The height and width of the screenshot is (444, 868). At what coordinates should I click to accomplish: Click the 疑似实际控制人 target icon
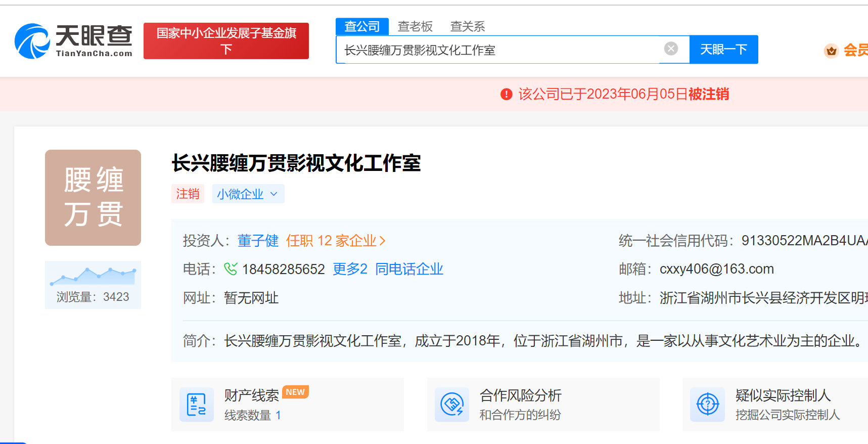coord(707,405)
